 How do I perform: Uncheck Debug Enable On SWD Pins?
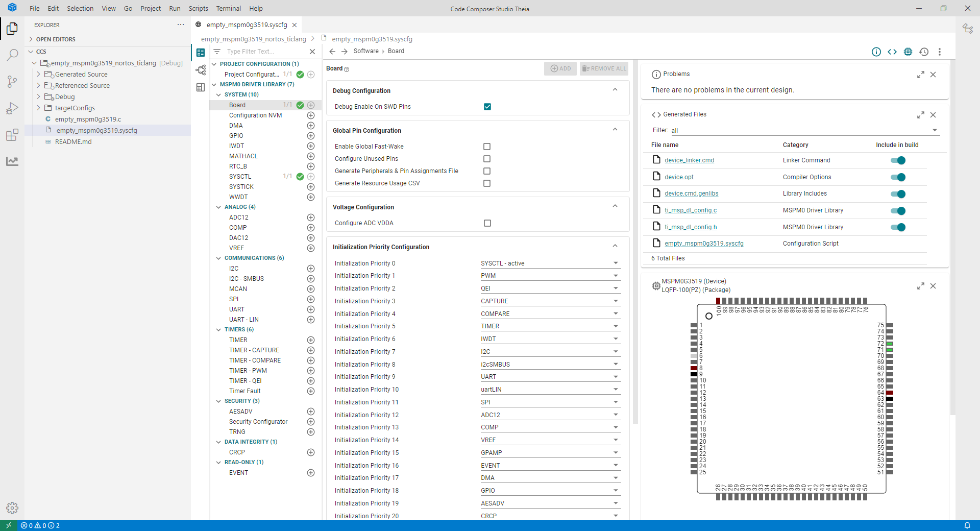487,107
